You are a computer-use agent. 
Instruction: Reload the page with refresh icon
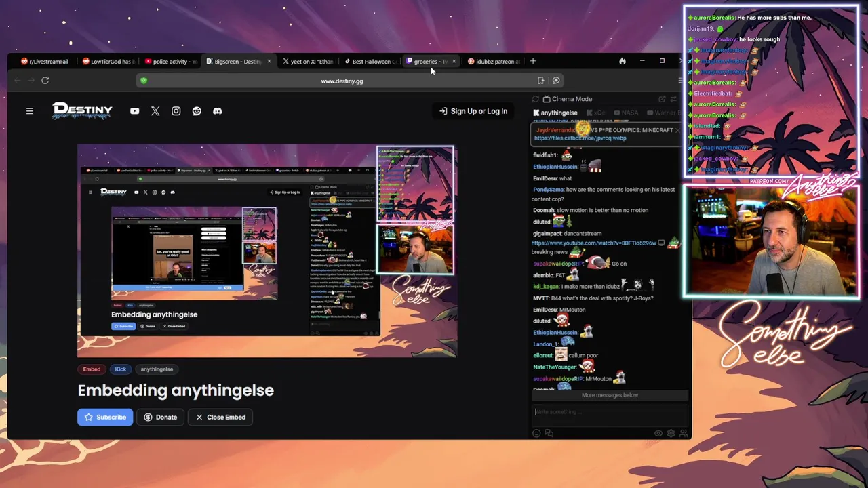(45, 81)
